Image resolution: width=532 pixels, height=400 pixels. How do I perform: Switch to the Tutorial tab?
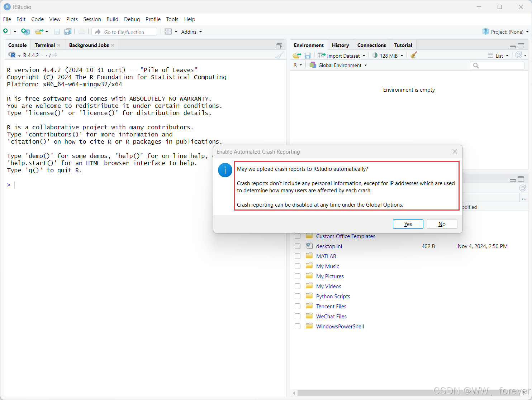(403, 45)
